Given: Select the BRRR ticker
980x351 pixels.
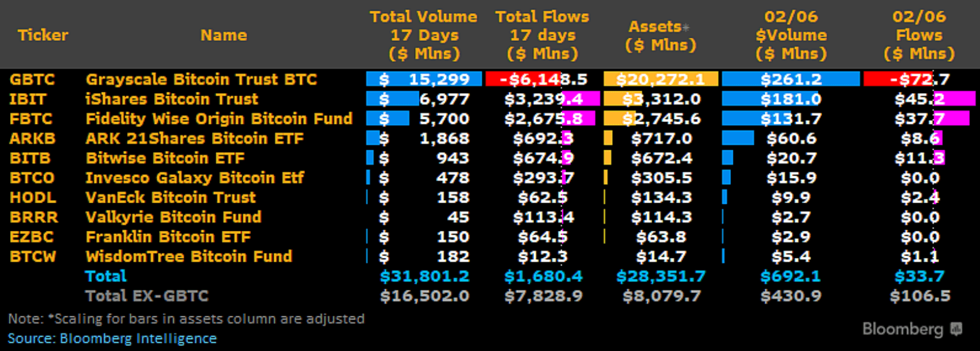Looking at the screenshot, I should coord(33,217).
